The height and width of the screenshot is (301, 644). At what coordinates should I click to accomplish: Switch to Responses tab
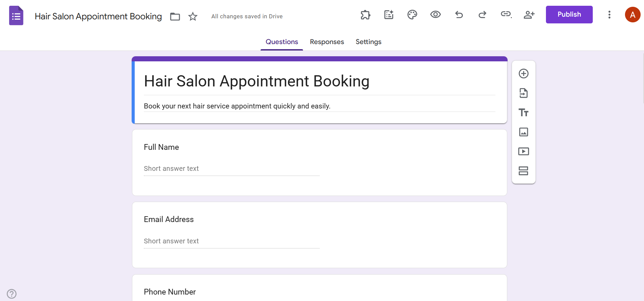[327, 42]
